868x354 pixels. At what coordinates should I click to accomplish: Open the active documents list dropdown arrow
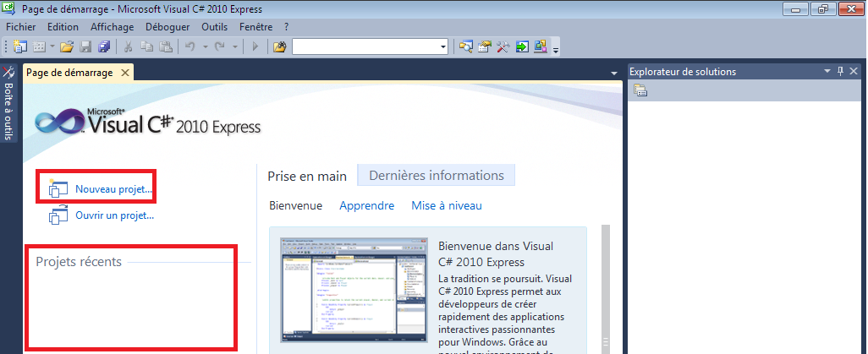[613, 73]
